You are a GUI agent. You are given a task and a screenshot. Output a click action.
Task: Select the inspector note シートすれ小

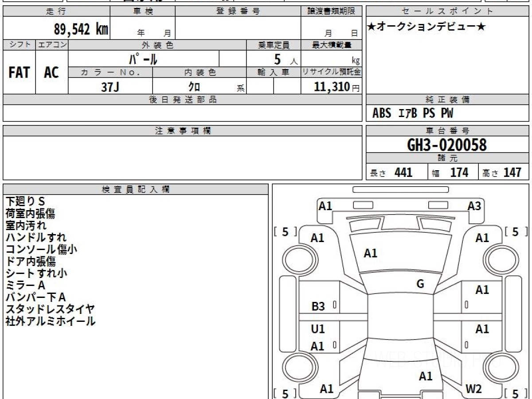(36, 274)
